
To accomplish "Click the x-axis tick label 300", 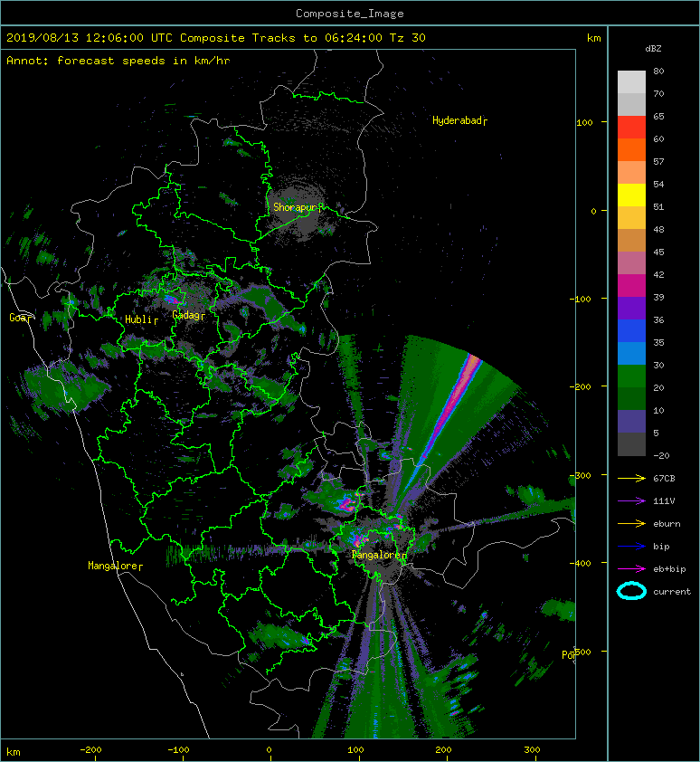I will [x=532, y=750].
